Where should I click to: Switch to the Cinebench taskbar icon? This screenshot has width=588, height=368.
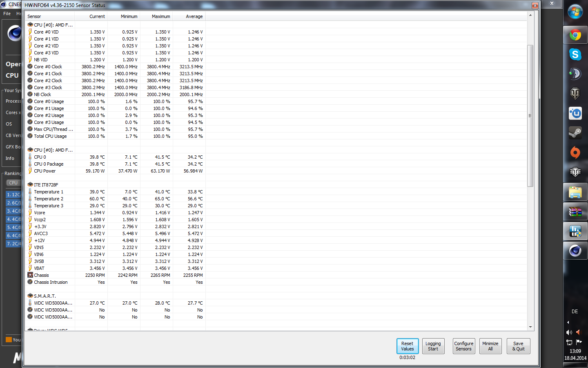[x=575, y=251]
